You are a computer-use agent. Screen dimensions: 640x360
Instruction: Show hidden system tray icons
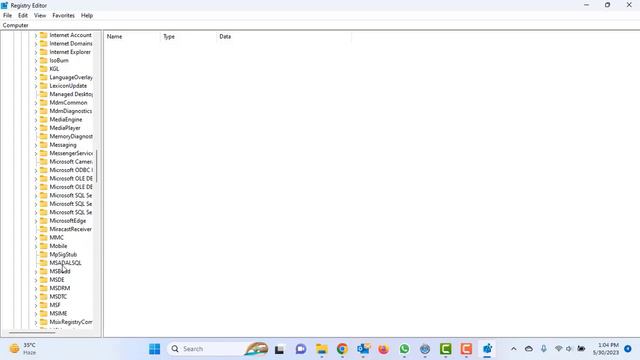pyautogui.click(x=513, y=349)
